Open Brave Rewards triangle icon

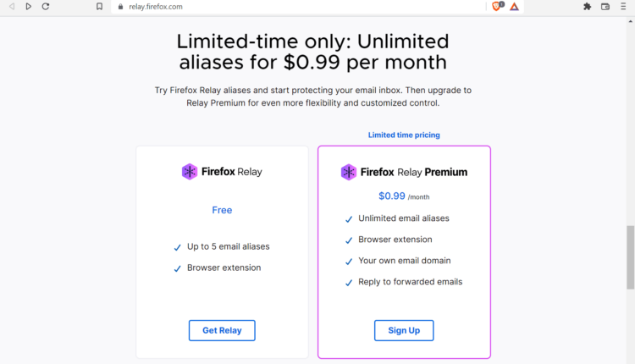pos(514,7)
